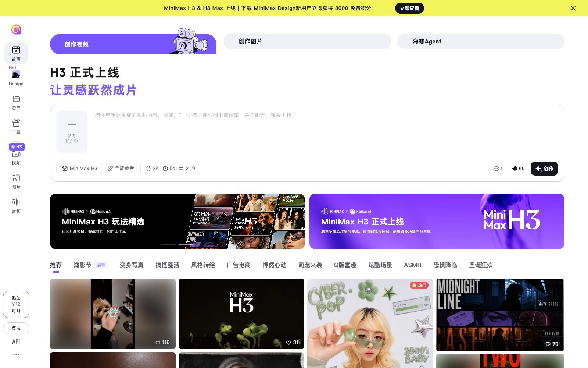
Task: Open the 低至 ¥42 每月 pricing offer
Action: pos(16,304)
